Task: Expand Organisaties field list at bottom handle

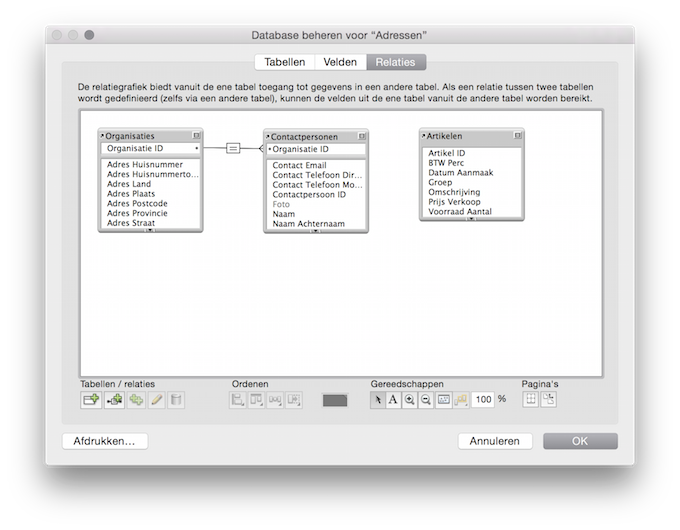Action: tap(150, 230)
